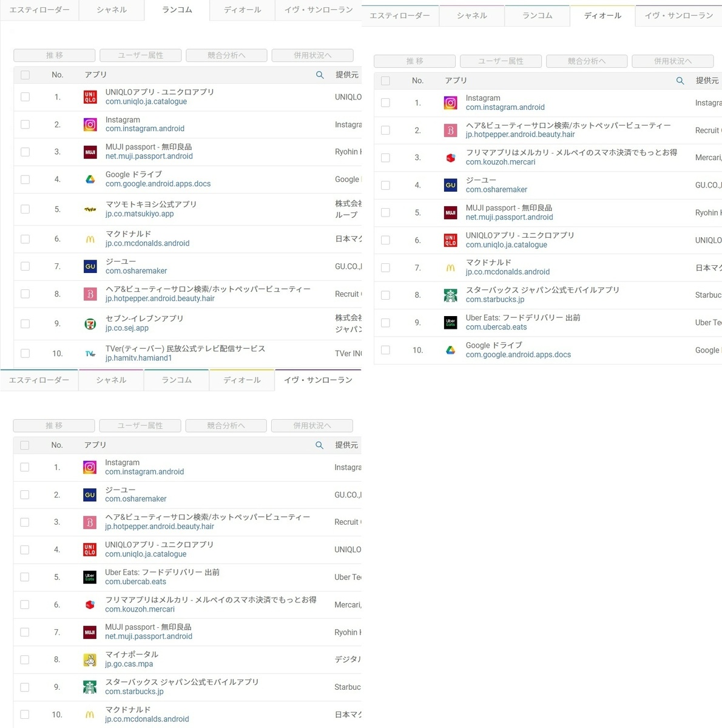Screen dimensions: 722x728
Task: Click the McDonald's icon in ランコム-selected panel
Action: (x=90, y=239)
